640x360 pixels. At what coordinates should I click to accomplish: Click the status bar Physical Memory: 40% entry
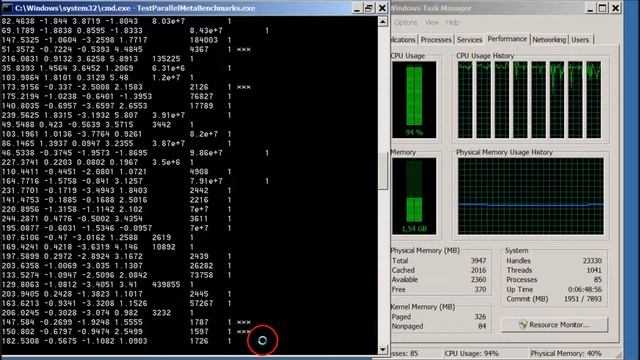tap(566, 353)
